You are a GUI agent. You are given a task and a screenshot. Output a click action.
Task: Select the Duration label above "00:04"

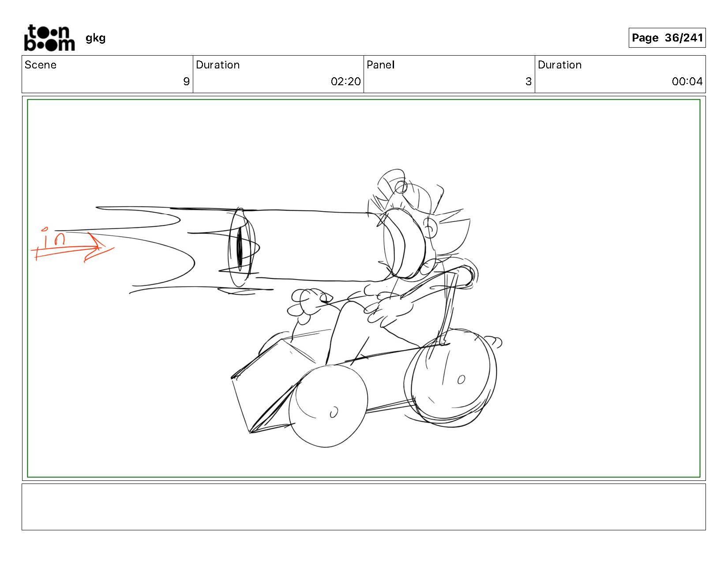pyautogui.click(x=559, y=65)
